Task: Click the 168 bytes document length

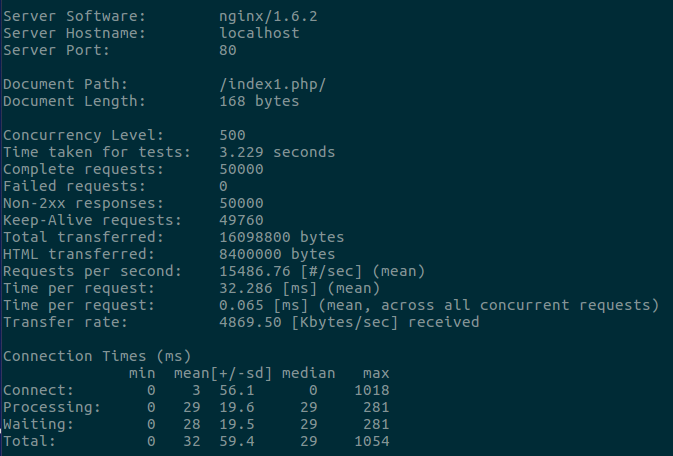Action: [x=259, y=101]
